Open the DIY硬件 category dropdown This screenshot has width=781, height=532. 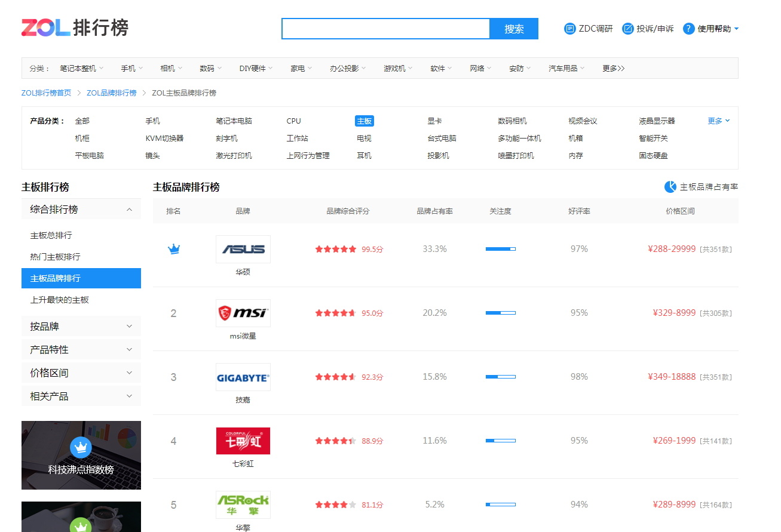[256, 68]
